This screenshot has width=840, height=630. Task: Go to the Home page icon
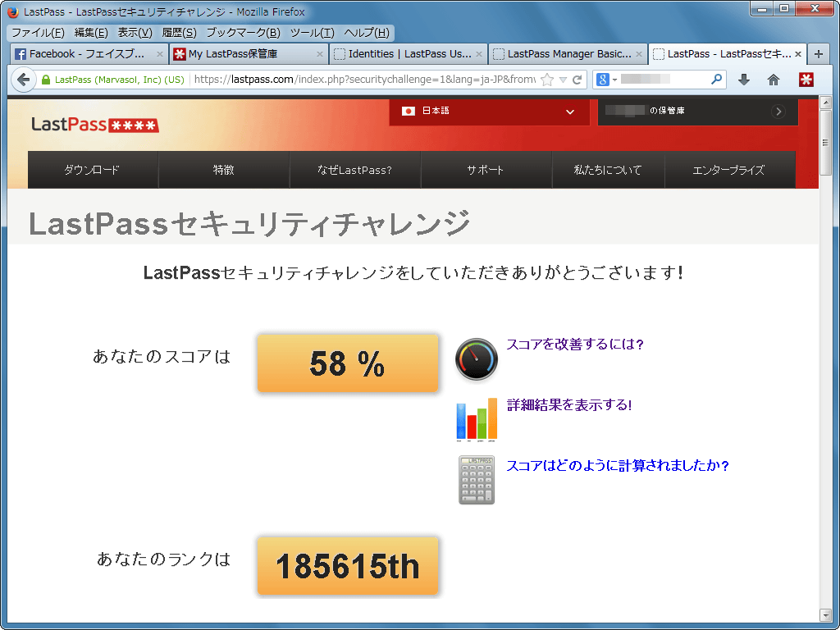point(773,80)
